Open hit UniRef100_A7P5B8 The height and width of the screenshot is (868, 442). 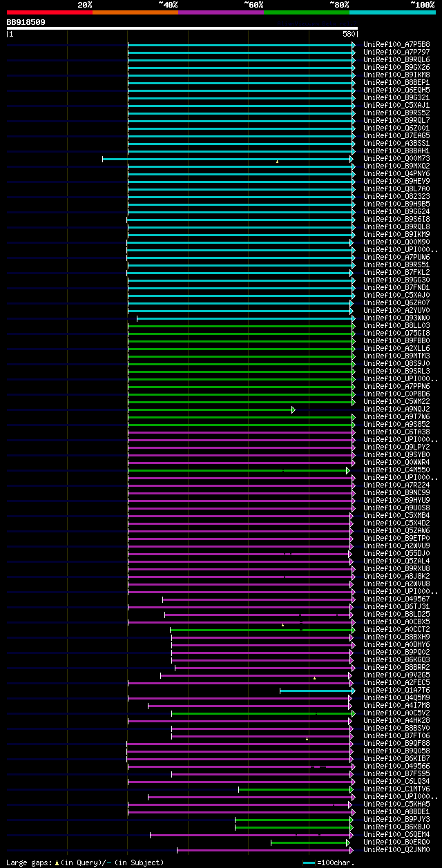pyautogui.click(x=396, y=44)
